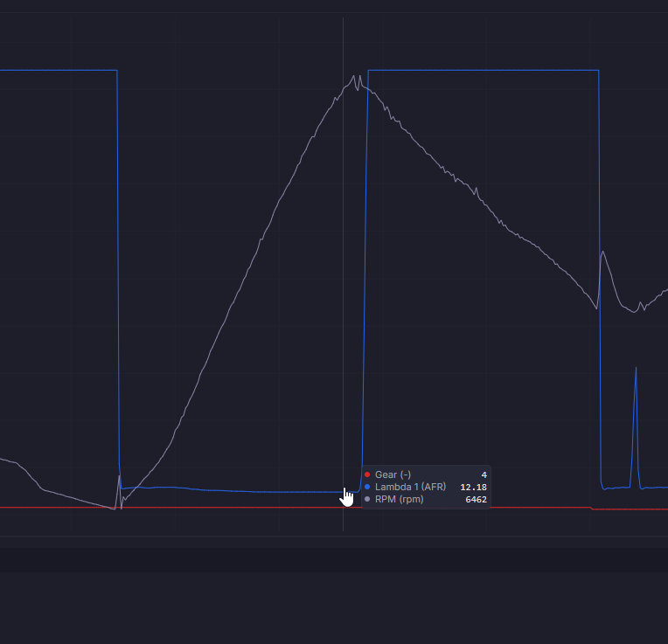
Task: Click the red Gear dot in tooltip
Action: [x=367, y=474]
